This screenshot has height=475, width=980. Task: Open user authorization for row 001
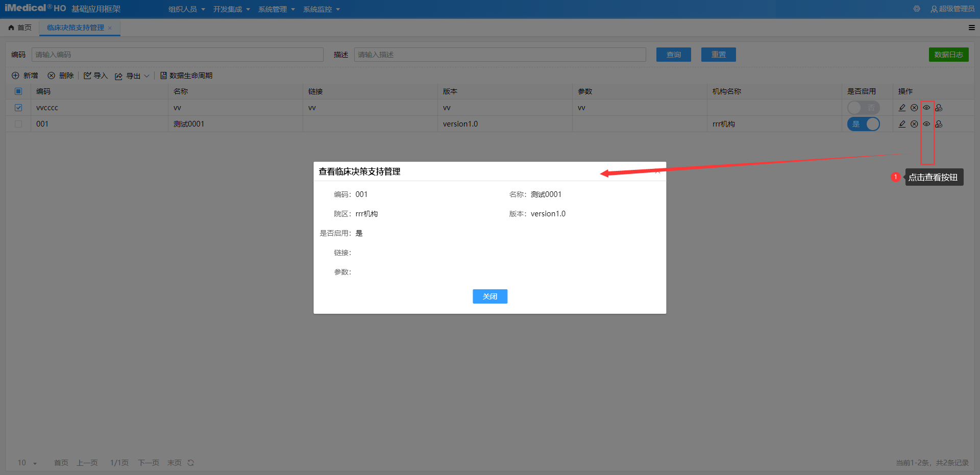939,124
